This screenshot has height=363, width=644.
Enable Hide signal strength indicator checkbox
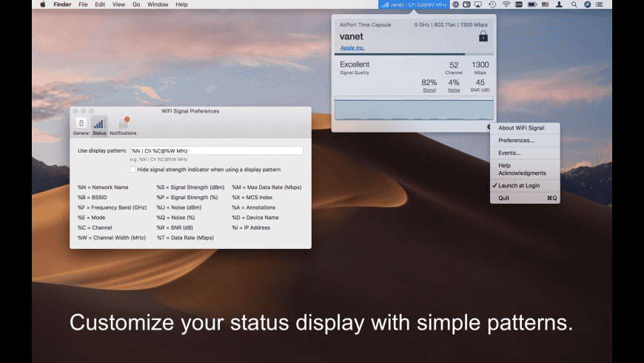point(133,170)
